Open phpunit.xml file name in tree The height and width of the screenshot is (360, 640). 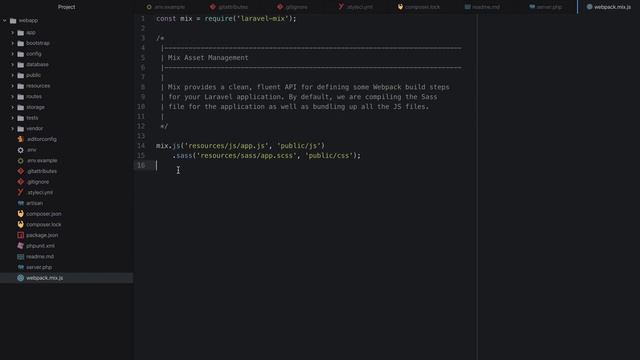click(40, 246)
